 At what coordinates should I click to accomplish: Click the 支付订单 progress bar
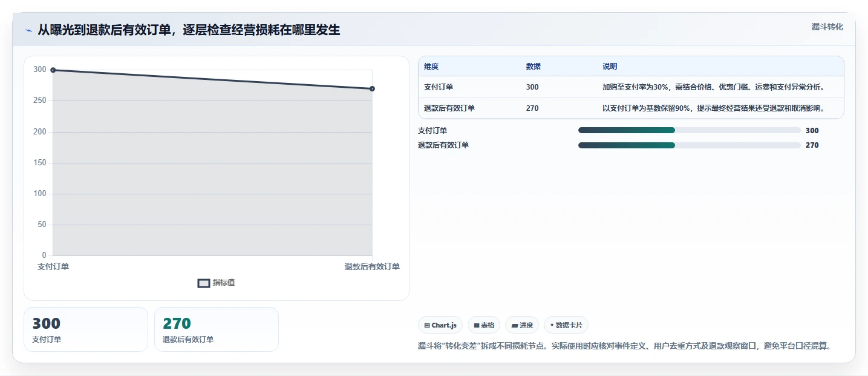coord(690,130)
